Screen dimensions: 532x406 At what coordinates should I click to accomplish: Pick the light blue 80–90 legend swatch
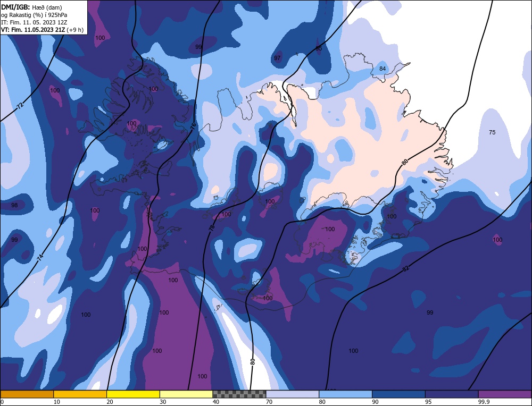pyautogui.click(x=345, y=394)
